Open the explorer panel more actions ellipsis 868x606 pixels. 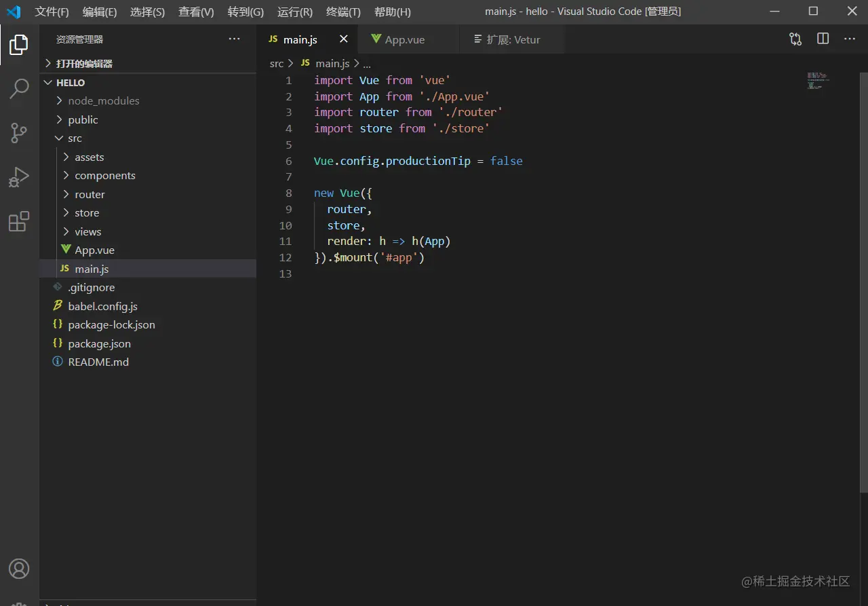coord(235,39)
